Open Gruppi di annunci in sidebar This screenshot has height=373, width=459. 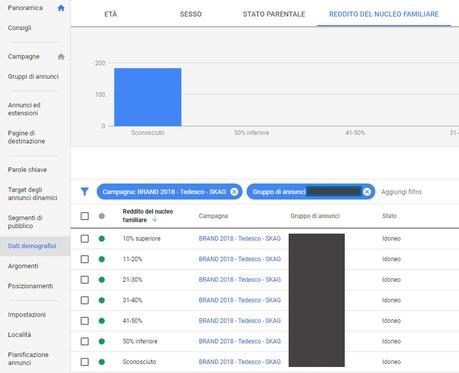(33, 77)
